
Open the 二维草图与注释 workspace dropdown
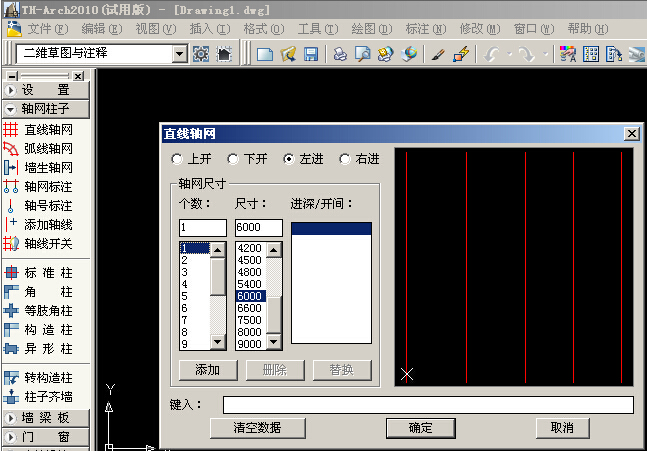point(179,53)
